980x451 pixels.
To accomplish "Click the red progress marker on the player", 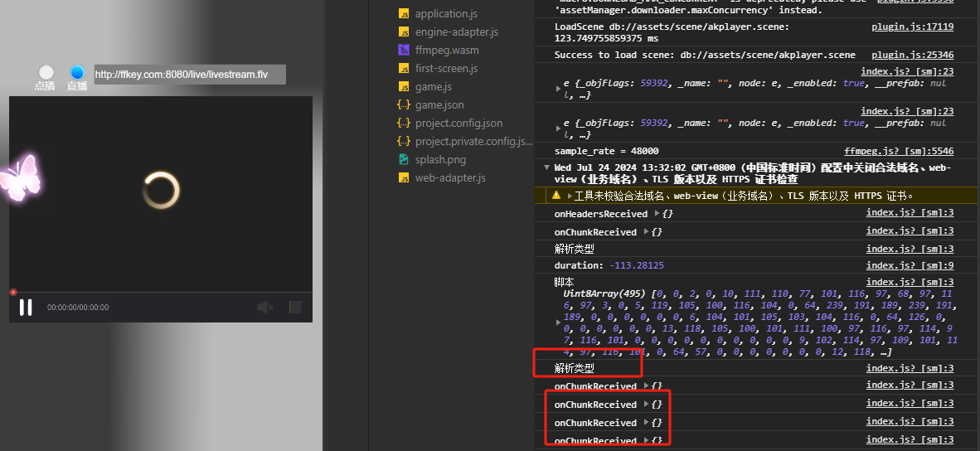I will [x=13, y=292].
